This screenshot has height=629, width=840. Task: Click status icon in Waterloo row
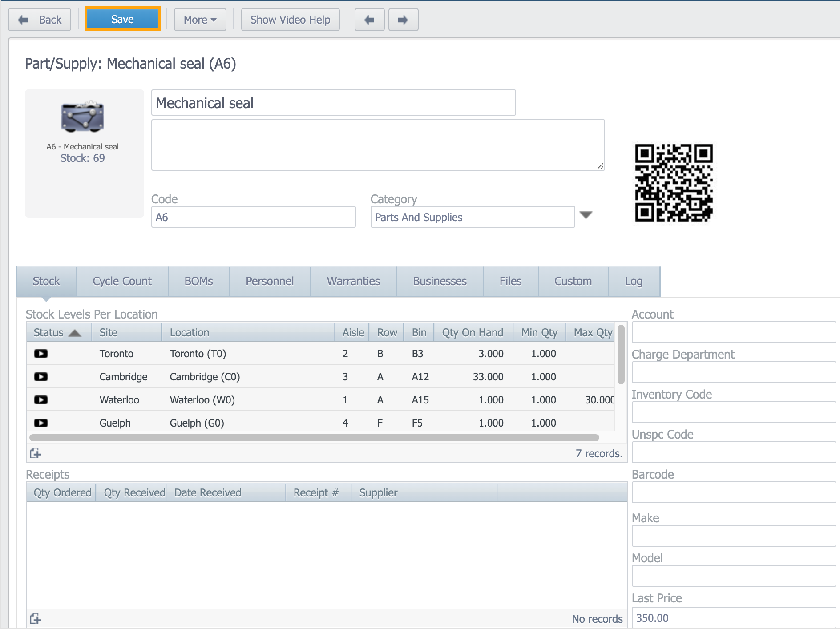pos(41,400)
